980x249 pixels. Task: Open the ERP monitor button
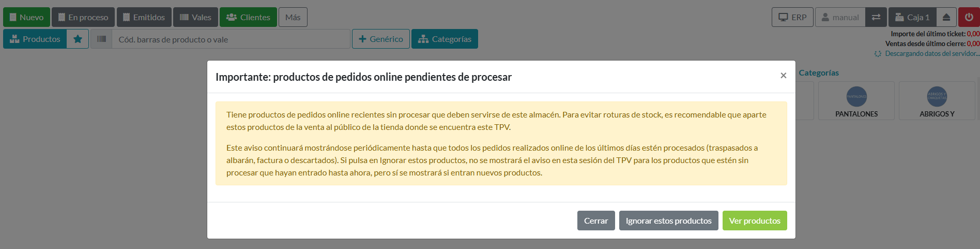792,17
